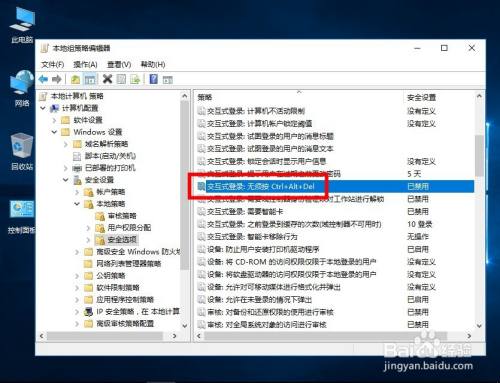Click the Back arrow toolbar icon

pyautogui.click(x=43, y=79)
